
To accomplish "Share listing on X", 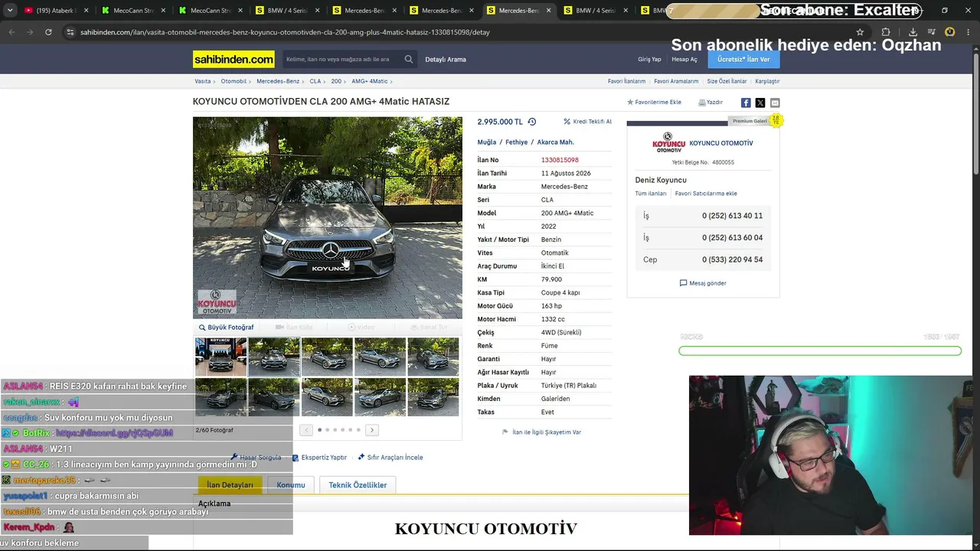I will coord(760,103).
